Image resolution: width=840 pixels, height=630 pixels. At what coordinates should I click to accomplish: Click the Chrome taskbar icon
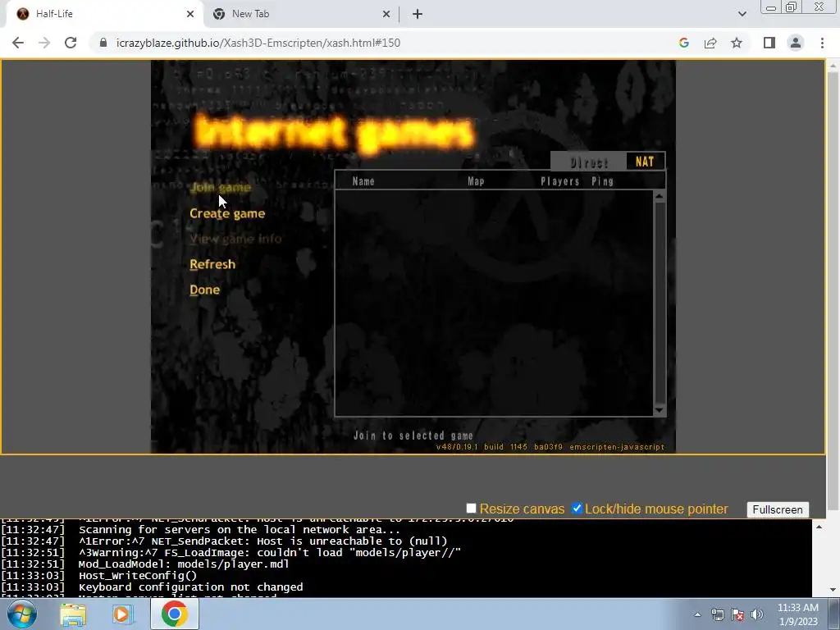(174, 614)
